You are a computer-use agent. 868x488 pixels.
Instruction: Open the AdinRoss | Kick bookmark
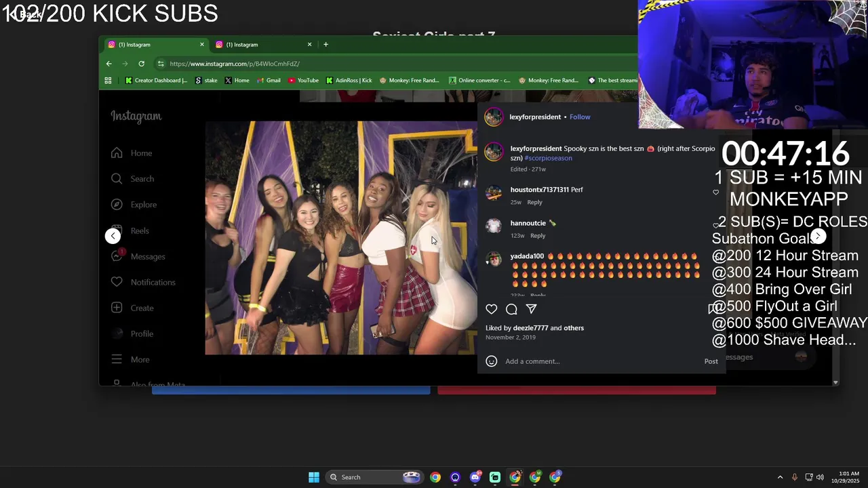[349, 81]
